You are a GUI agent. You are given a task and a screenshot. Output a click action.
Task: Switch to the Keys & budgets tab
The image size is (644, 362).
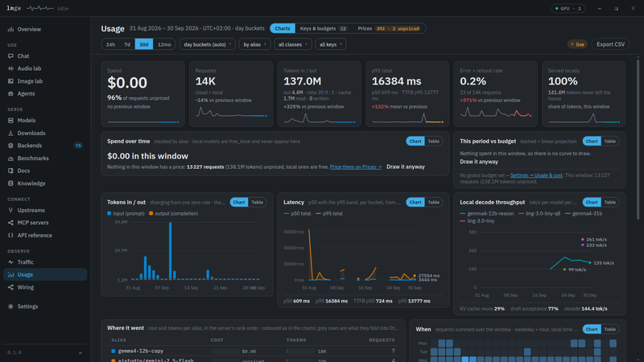[324, 28]
